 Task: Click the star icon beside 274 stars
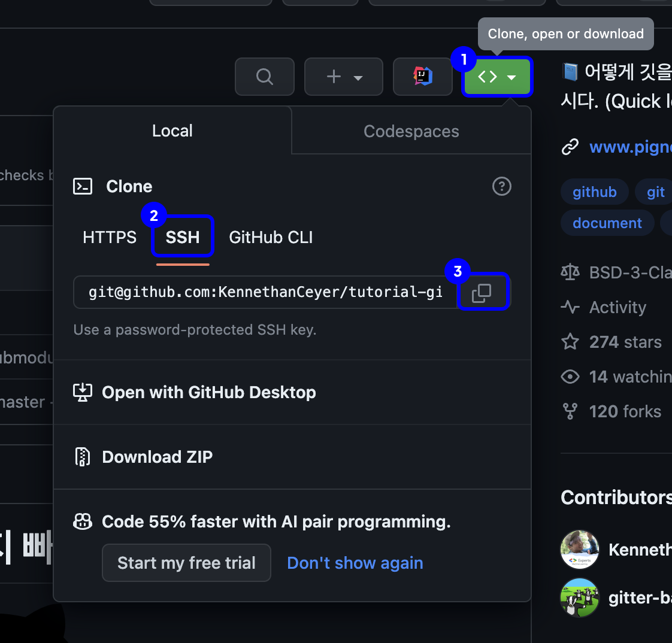click(570, 342)
